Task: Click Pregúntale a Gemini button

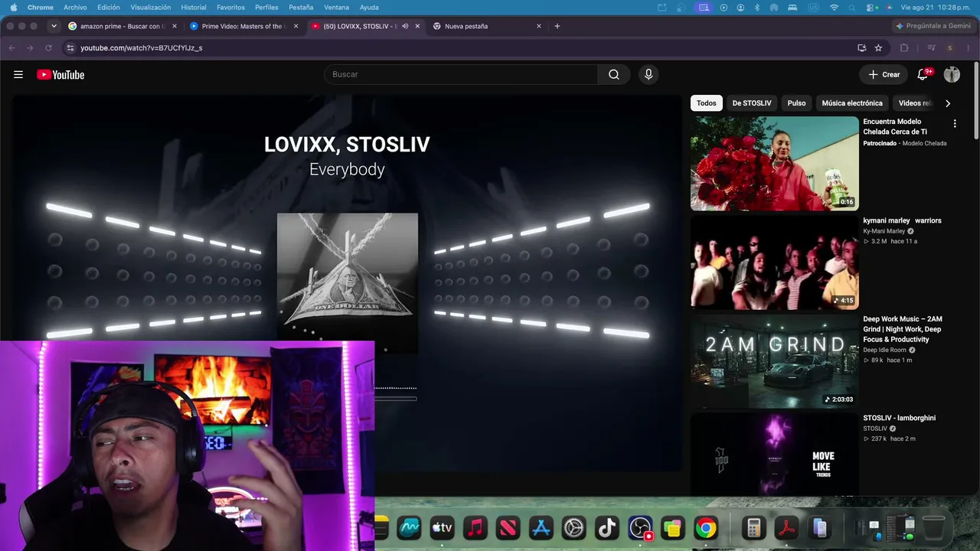Action: [933, 26]
